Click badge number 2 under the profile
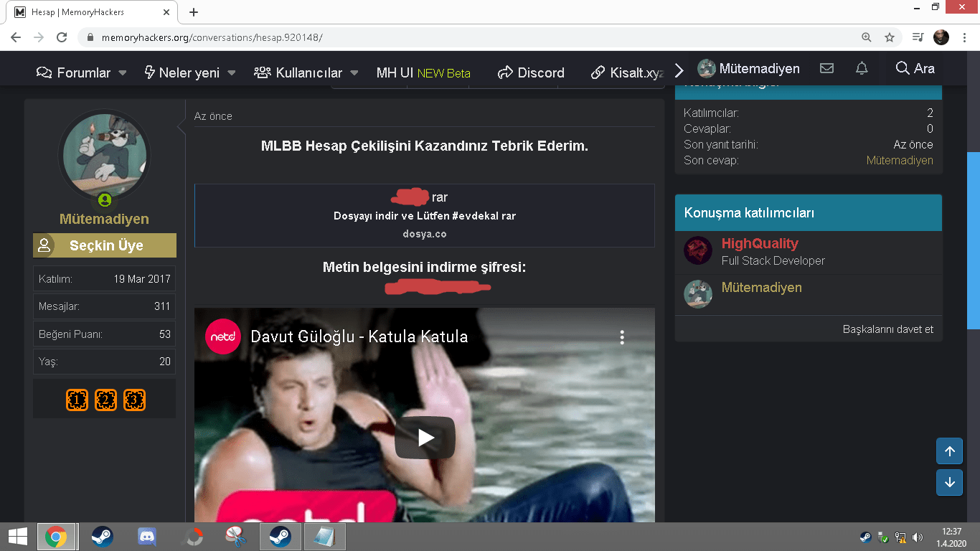Viewport: 980px width, 551px height. click(105, 400)
